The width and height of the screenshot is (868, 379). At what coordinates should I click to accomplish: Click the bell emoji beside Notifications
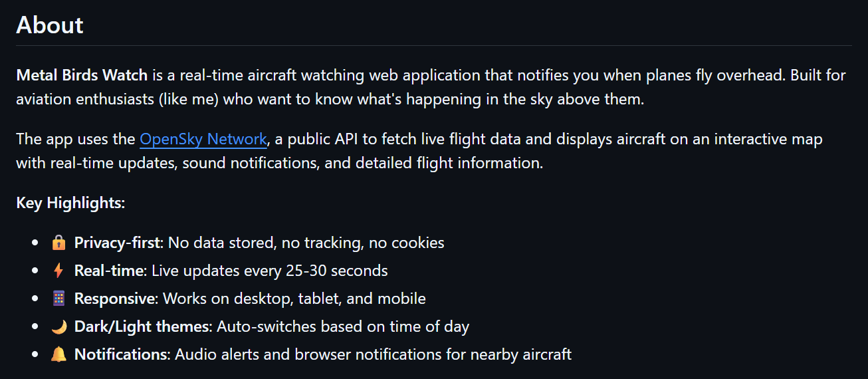pyautogui.click(x=58, y=355)
